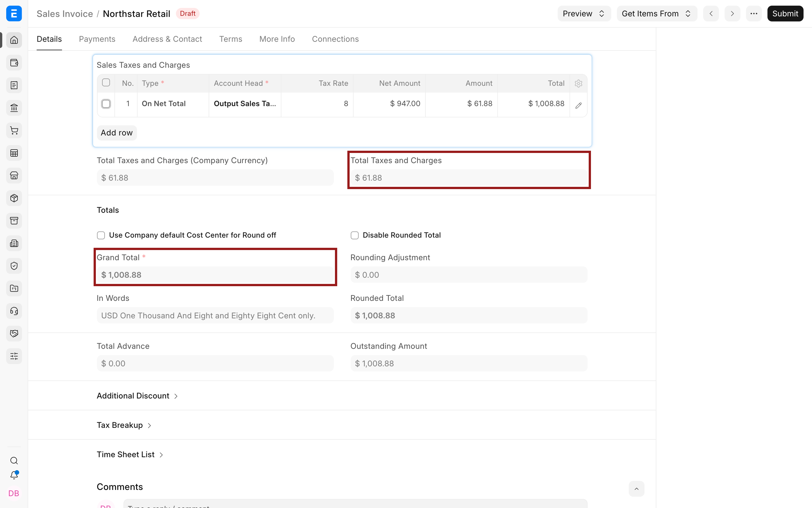Open the headset support icon in sidebar

(x=14, y=311)
